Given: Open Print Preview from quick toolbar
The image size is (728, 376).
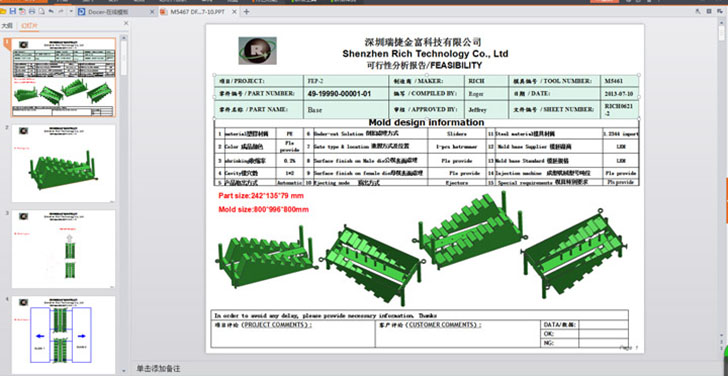Looking at the screenshot, I should pyautogui.click(x=41, y=11).
